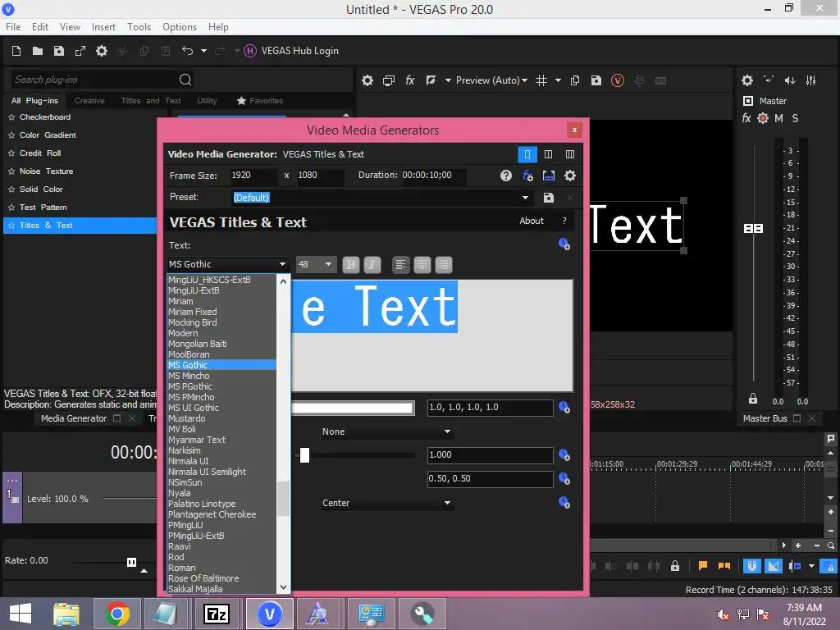The image size is (840, 630).
Task: Open video output FX icon in preview toolbar
Action: coord(410,80)
